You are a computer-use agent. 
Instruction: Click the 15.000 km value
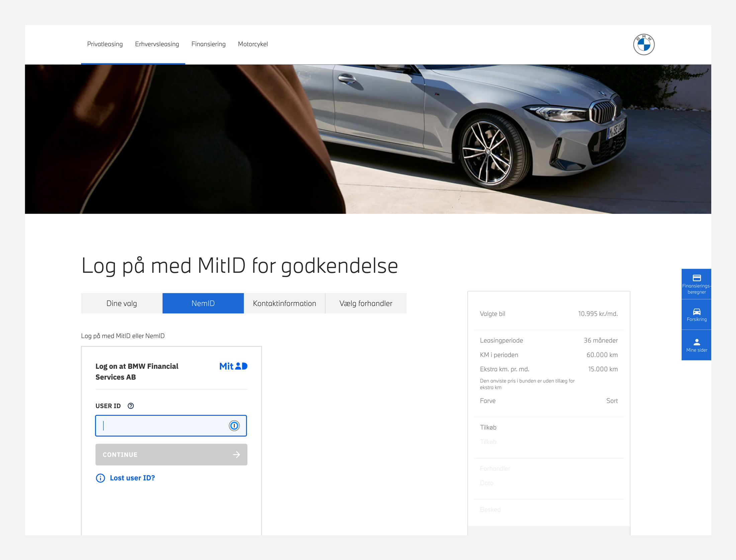[x=603, y=369]
